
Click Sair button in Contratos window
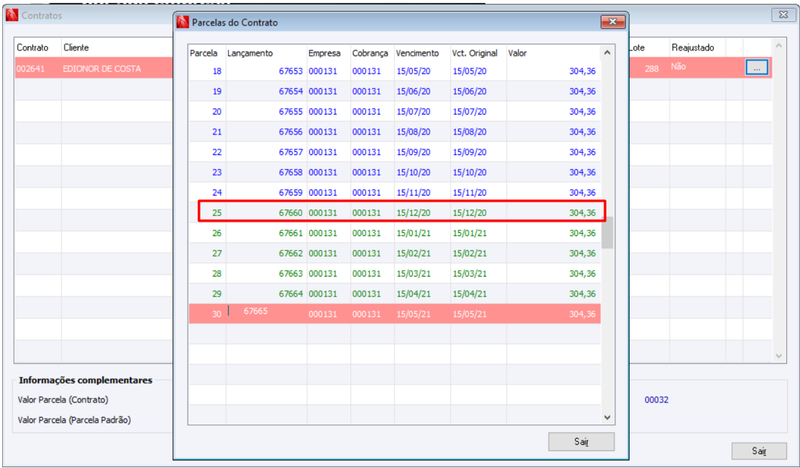[x=759, y=451]
